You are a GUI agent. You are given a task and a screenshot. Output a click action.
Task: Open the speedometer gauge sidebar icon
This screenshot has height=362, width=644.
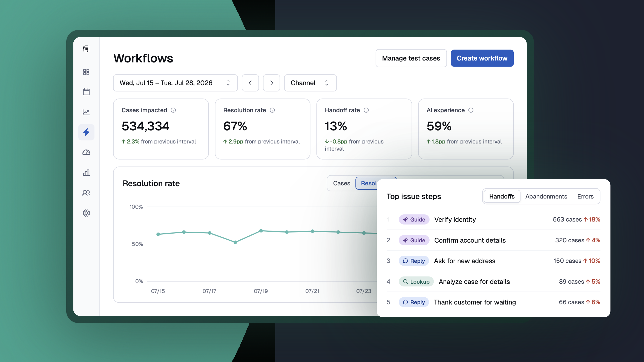pyautogui.click(x=86, y=153)
